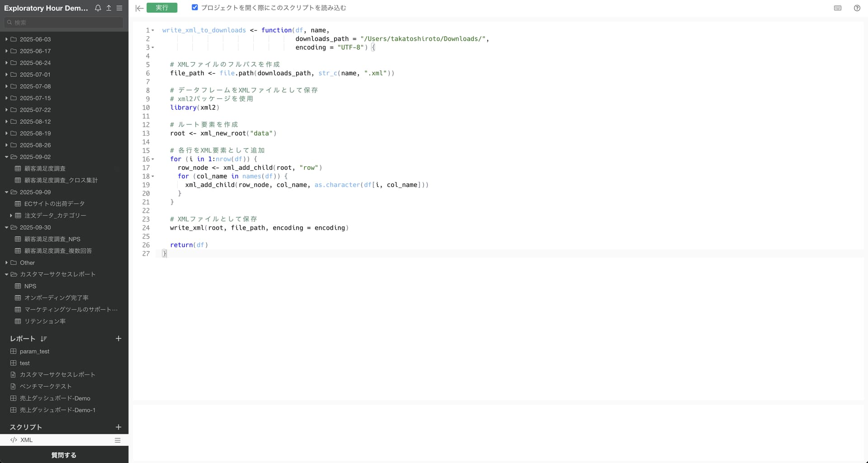868x463 pixels.
Task: Click the sort icon next to レポート
Action: point(44,339)
